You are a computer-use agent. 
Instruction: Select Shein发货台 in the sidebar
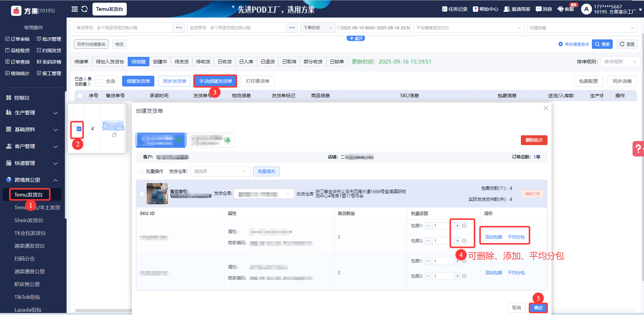point(29,220)
